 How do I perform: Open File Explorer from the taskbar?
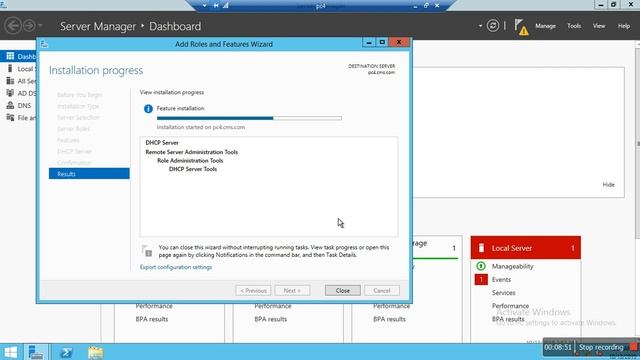pyautogui.click(x=96, y=352)
